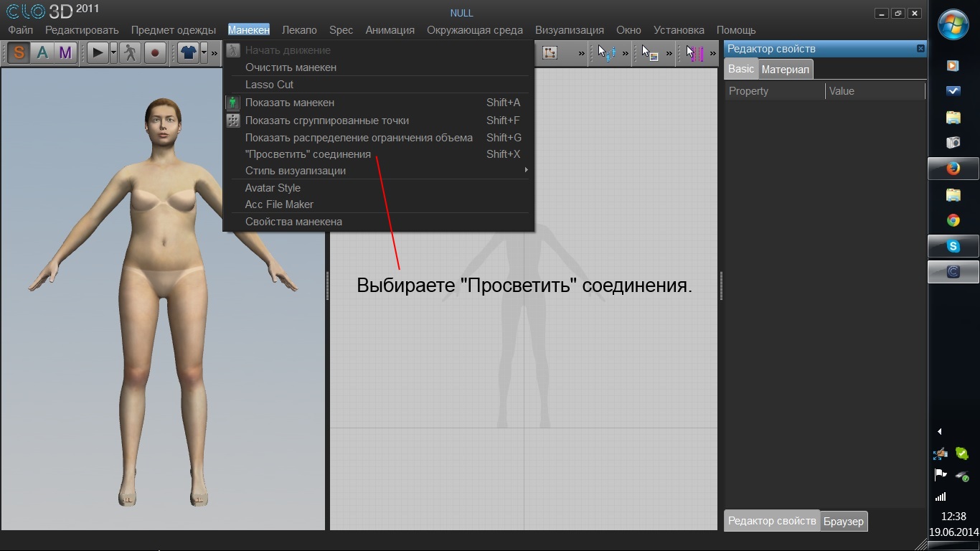This screenshot has height=551, width=980.
Task: Toggle Показать распределение ограничения объема
Action: 378,138
